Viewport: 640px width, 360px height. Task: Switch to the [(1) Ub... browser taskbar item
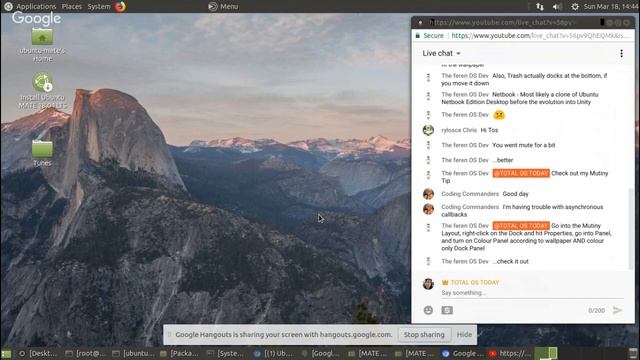273,353
